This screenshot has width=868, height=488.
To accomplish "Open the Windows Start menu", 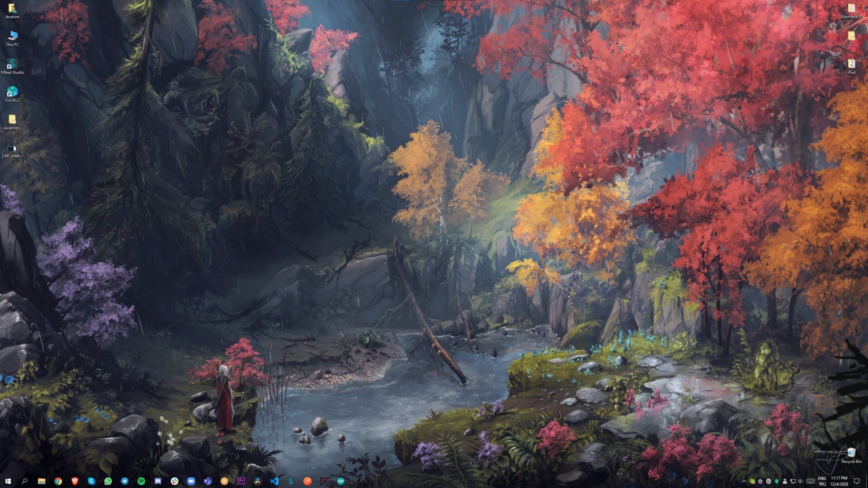I will (8, 481).
